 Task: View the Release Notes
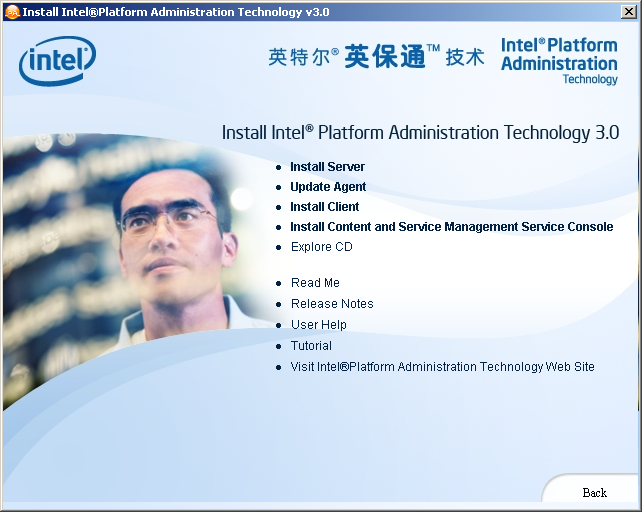pyautogui.click(x=332, y=304)
